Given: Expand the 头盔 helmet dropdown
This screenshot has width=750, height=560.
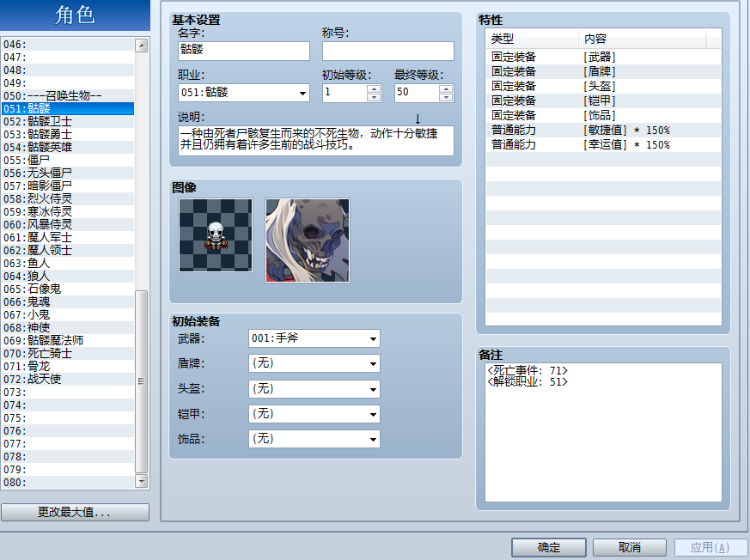Looking at the screenshot, I should [314, 389].
